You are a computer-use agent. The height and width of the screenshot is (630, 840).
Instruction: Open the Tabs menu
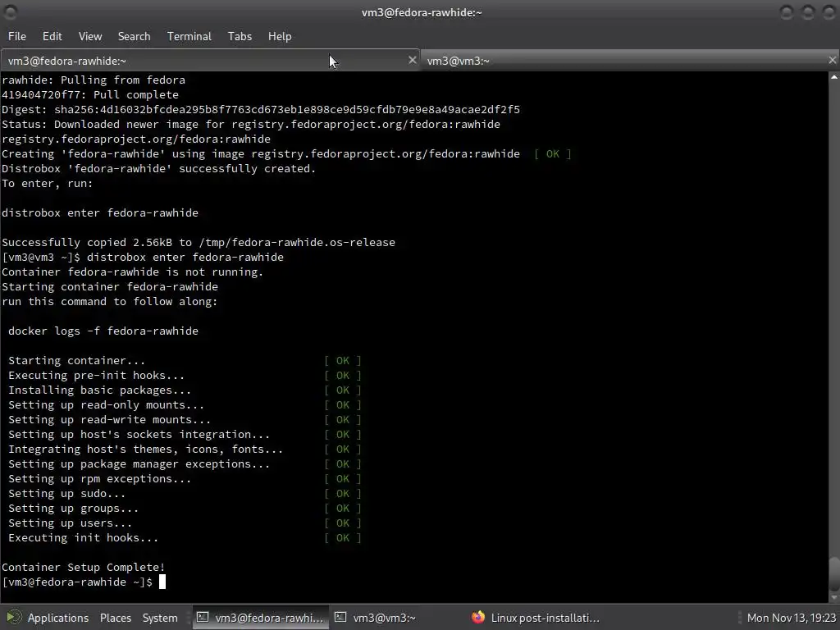point(240,36)
